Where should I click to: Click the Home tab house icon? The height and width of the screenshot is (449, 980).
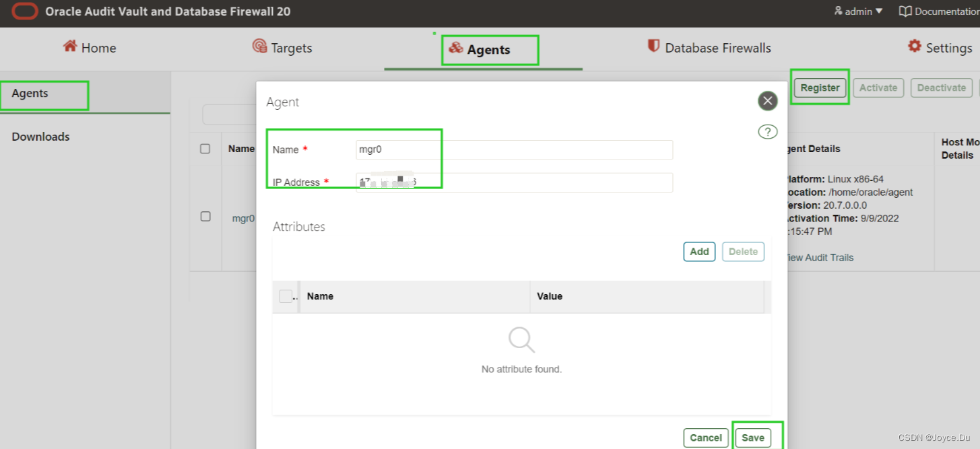[x=70, y=47]
